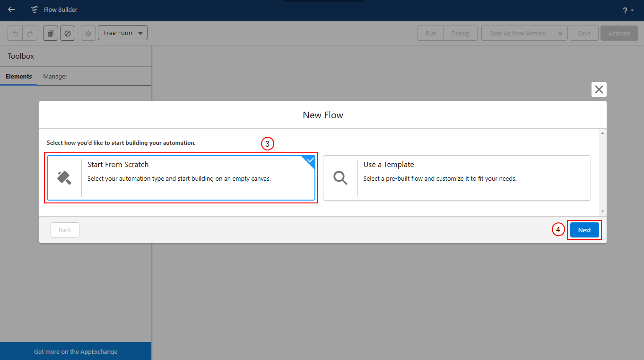Click the copy elements toolbar icon
644x360 pixels.
[x=51, y=33]
